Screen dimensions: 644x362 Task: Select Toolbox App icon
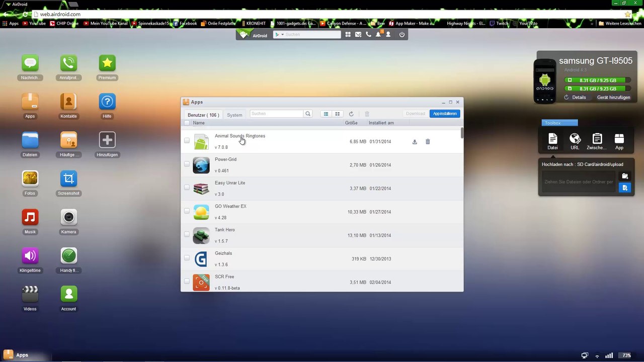click(619, 141)
